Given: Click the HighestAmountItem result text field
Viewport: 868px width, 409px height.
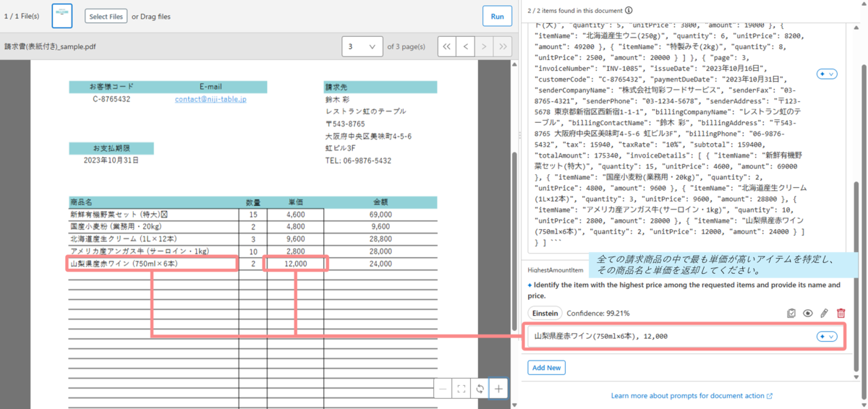Looking at the screenshot, I should pyautogui.click(x=686, y=336).
